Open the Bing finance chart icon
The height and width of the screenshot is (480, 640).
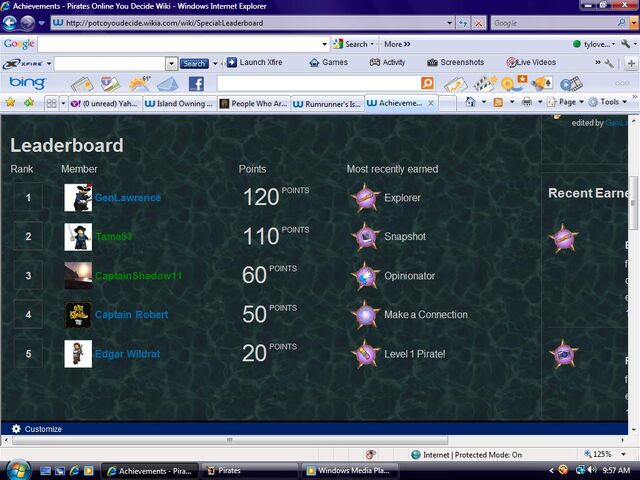[456, 84]
